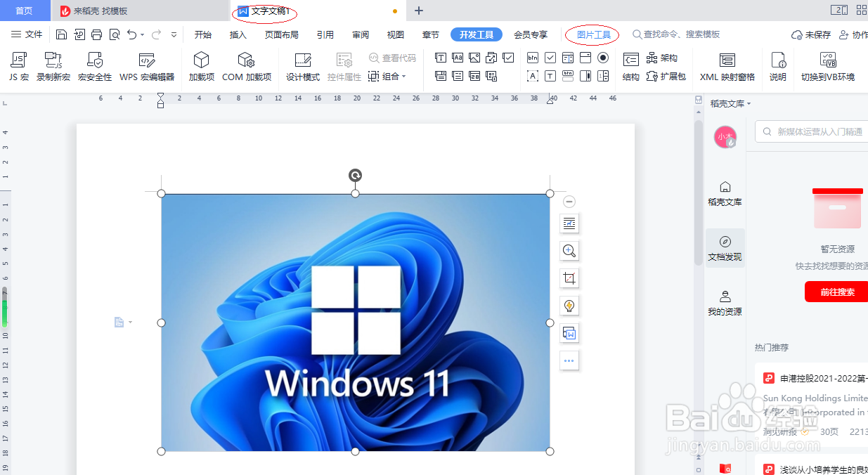Viewport: 868px width, 475px height.
Task: Open print preview from quick toolbar
Action: [x=115, y=34]
